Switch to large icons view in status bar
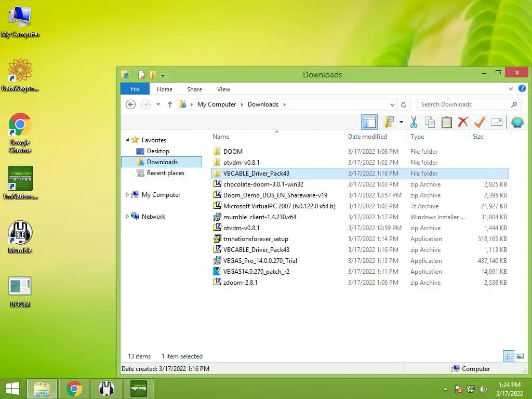 coord(520,356)
